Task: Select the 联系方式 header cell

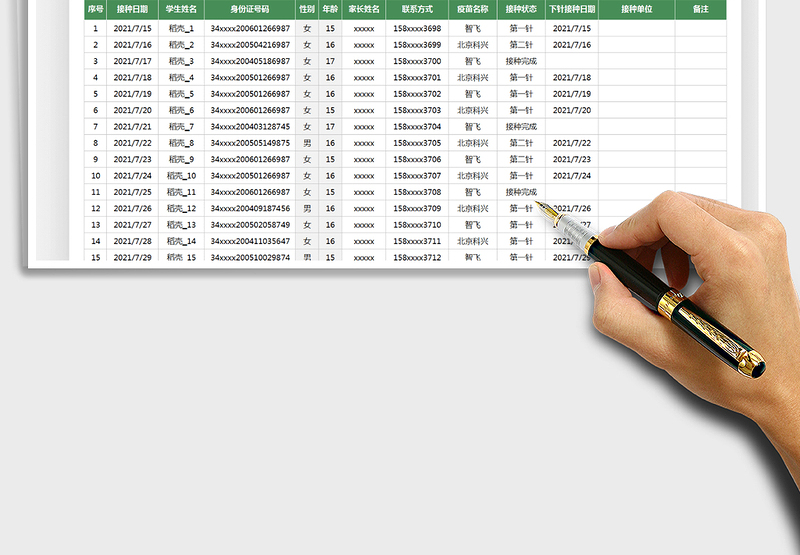Action: [x=417, y=9]
